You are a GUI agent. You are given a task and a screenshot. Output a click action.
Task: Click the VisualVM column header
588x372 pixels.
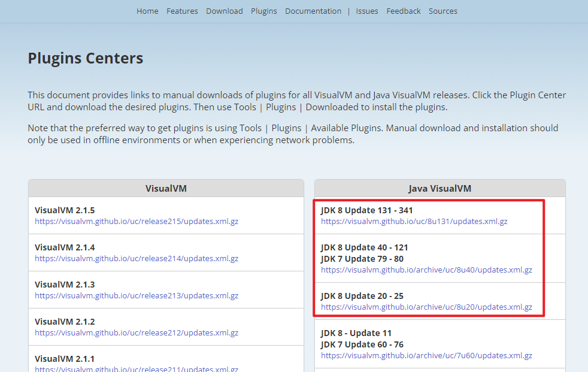166,188
